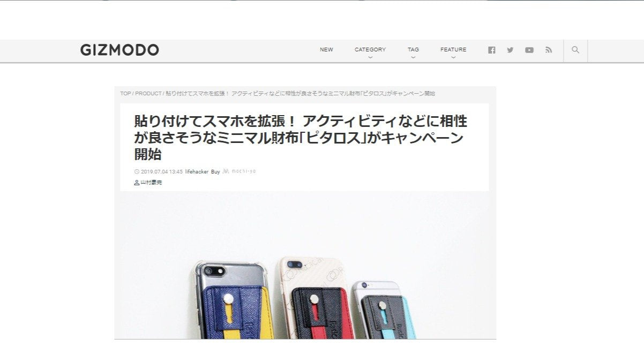Expand the CATEGORY menu chevron
The height and width of the screenshot is (362, 644).
[370, 57]
